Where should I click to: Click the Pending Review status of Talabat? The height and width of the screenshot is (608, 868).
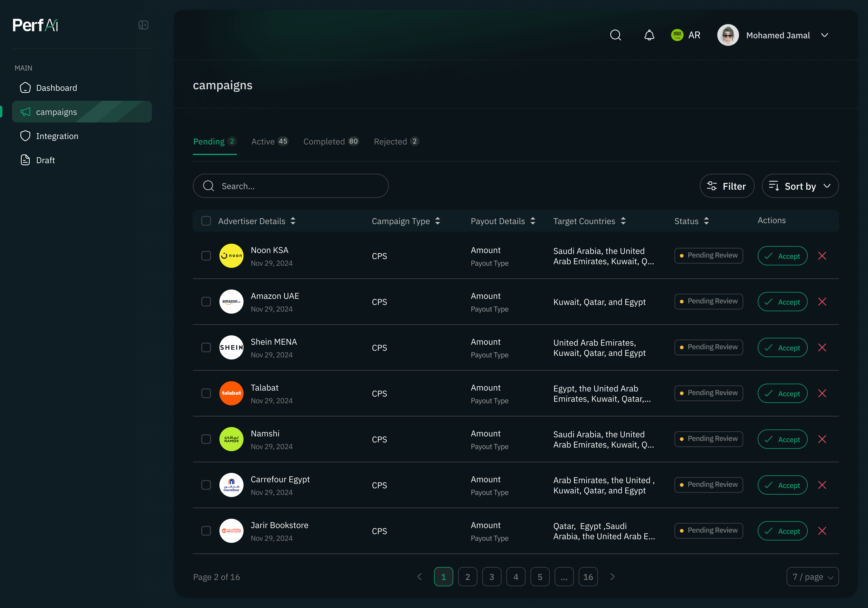[709, 393]
